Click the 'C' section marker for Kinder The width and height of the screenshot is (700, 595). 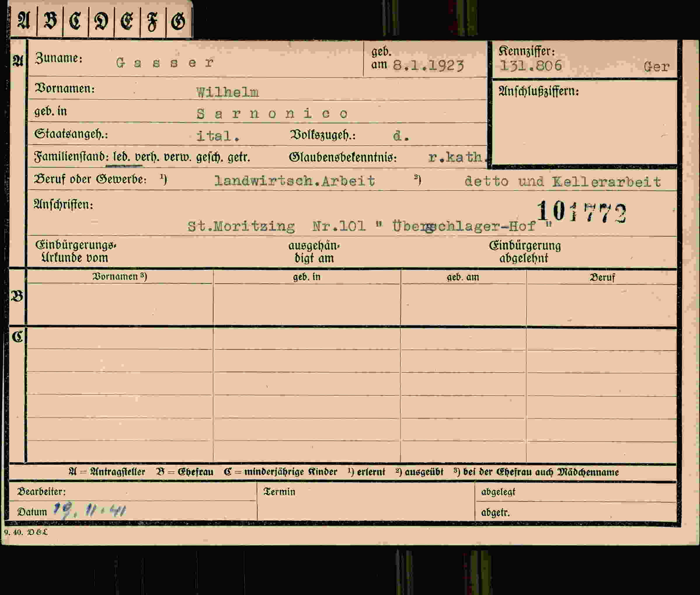(17, 337)
